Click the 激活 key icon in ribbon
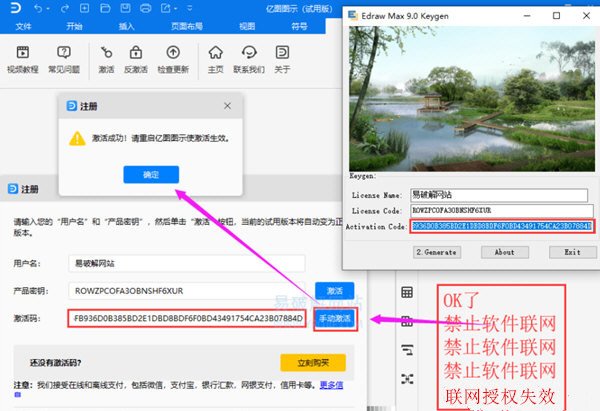This screenshot has height=411, width=600. [x=106, y=54]
